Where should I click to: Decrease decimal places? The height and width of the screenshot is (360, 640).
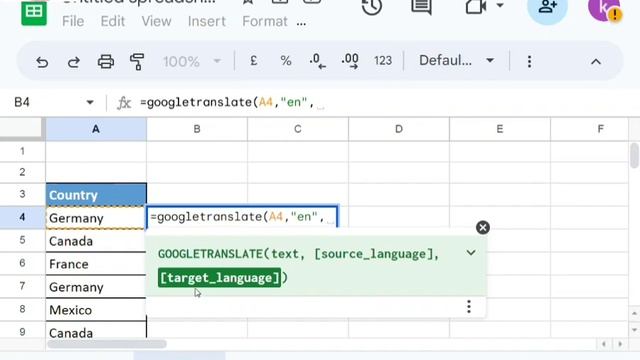pyautogui.click(x=318, y=61)
